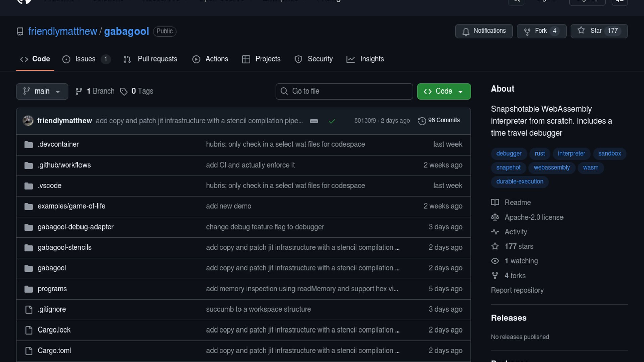The image size is (644, 362).
Task: Expand the commit message ellipsis button
Action: [314, 121]
